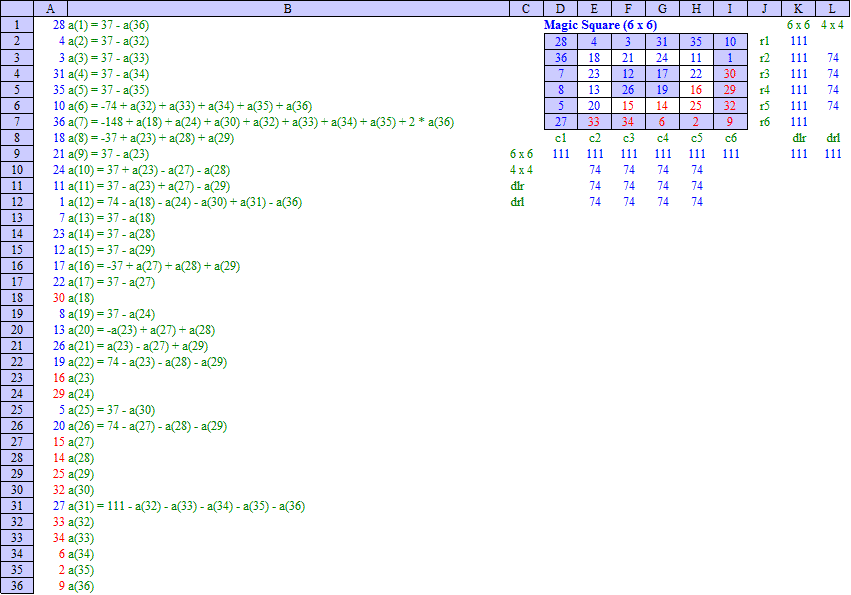851x595 pixels.
Task: Click magic square cell with 26
Action: [x=628, y=90]
